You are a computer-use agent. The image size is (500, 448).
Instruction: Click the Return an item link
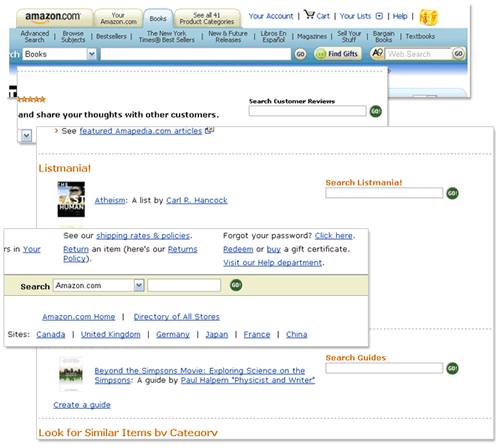(76, 249)
